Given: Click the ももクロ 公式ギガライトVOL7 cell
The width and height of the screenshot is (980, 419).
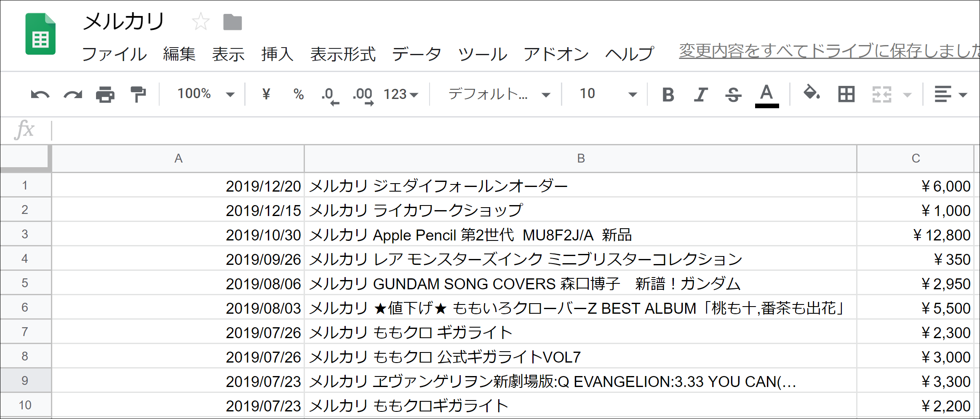Looking at the screenshot, I should click(x=581, y=357).
